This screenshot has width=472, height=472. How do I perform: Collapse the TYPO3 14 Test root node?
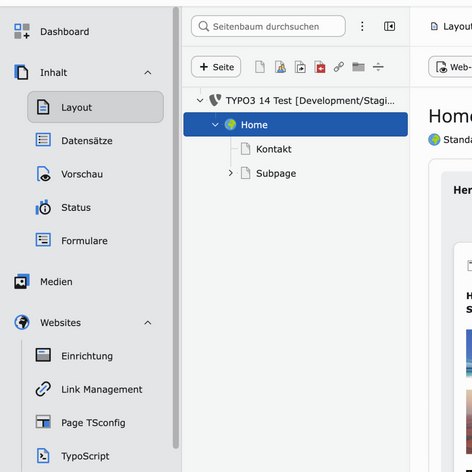click(x=200, y=100)
